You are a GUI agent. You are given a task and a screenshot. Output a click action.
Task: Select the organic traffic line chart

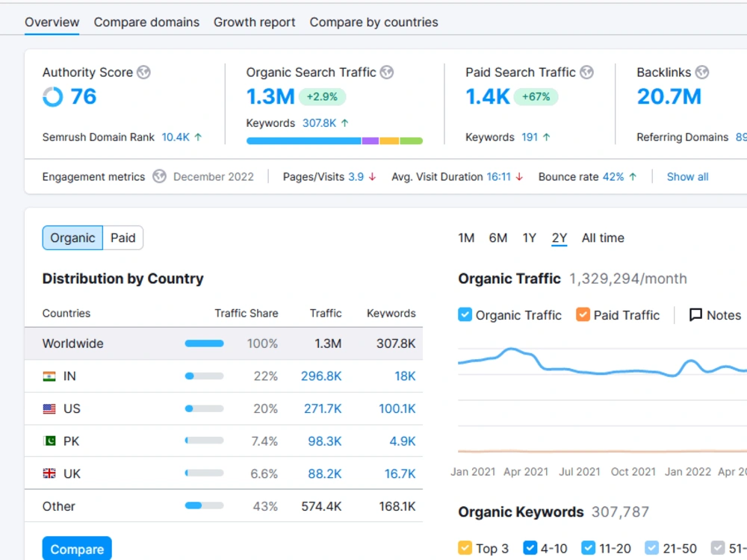click(602, 364)
